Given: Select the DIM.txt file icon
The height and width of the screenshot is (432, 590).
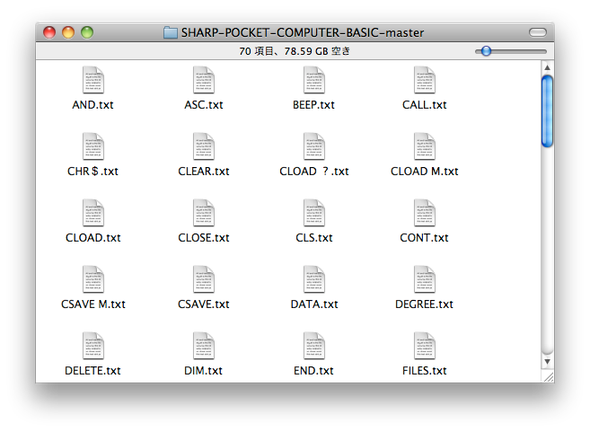Looking at the screenshot, I should (x=204, y=346).
